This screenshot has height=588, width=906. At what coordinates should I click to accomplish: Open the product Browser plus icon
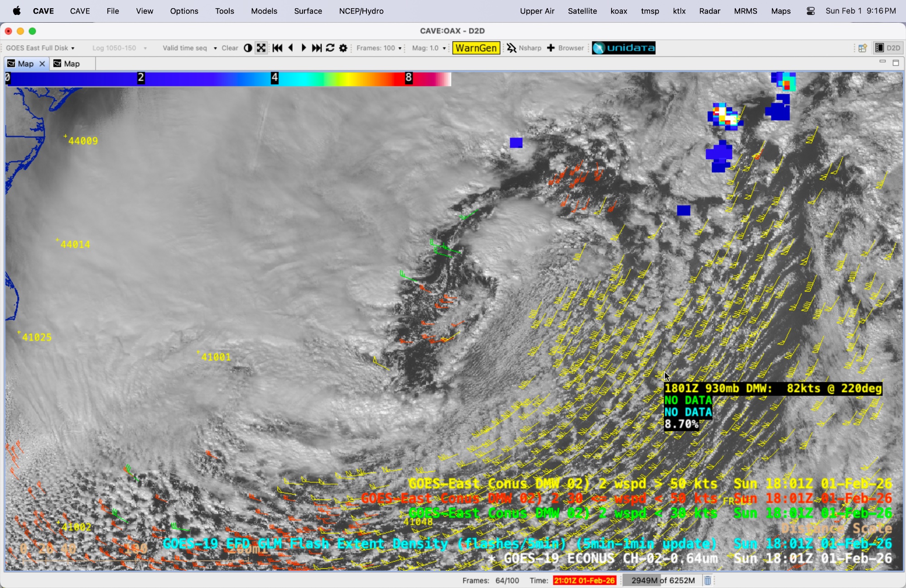551,48
